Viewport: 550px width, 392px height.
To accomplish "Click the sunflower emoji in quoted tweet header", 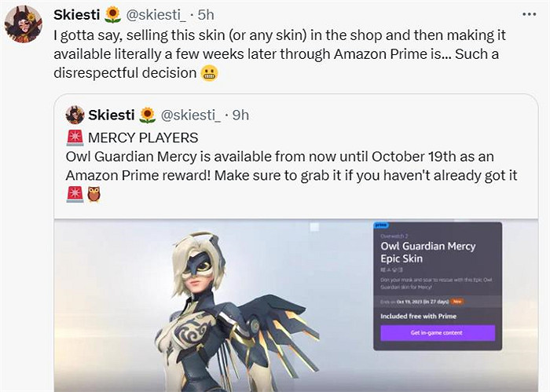I will (x=148, y=115).
